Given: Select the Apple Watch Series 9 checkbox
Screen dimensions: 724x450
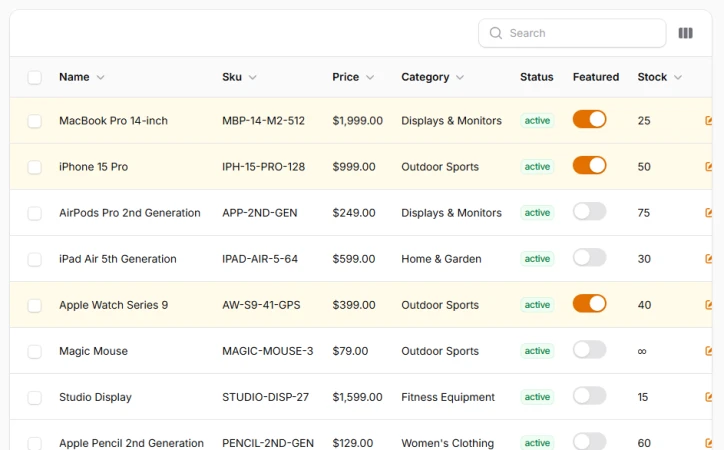Looking at the screenshot, I should click(x=35, y=306).
